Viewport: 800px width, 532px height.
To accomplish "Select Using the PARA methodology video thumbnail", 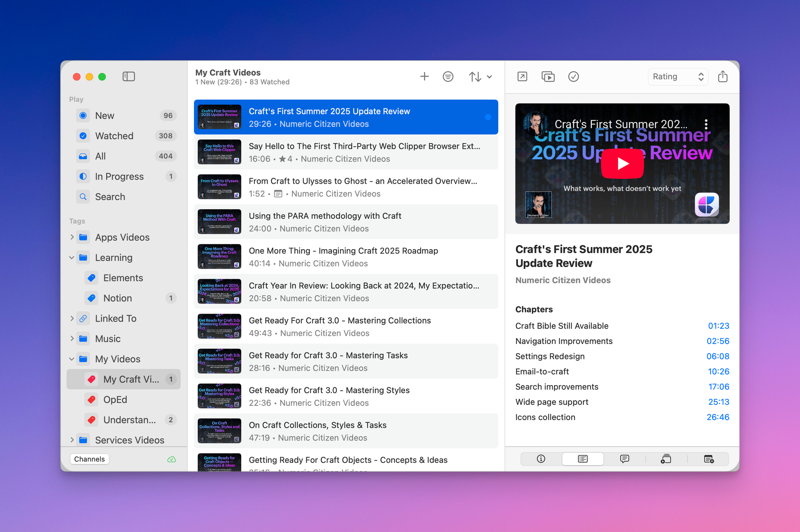I will click(220, 222).
